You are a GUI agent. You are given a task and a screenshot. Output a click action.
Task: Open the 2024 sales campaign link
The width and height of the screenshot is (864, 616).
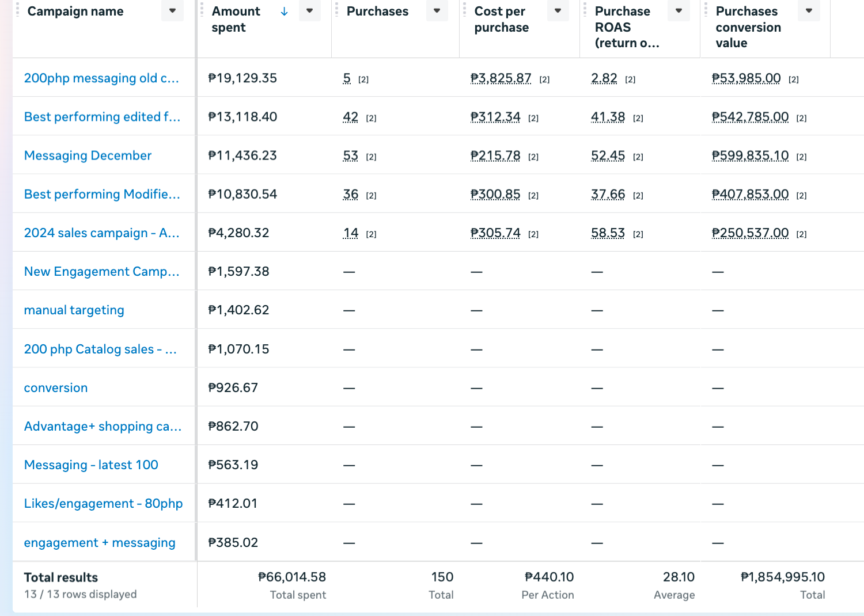[101, 233]
